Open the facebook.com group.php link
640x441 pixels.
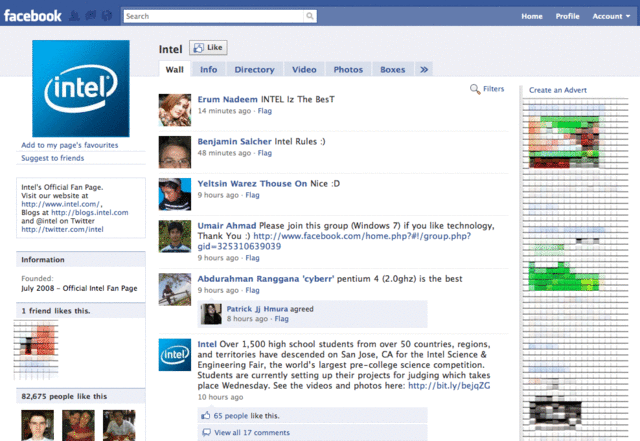(x=335, y=241)
